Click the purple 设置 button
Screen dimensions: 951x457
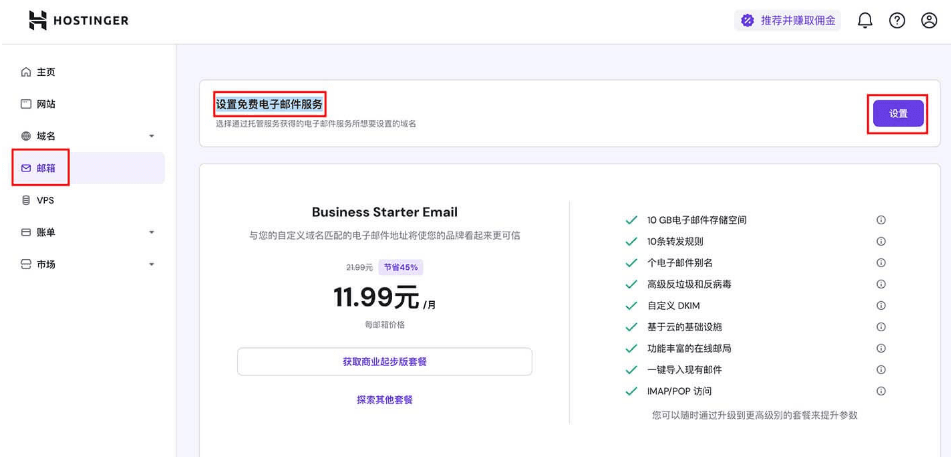point(898,114)
